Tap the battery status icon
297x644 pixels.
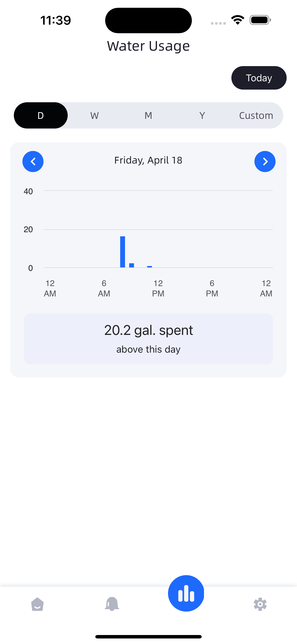(260, 20)
